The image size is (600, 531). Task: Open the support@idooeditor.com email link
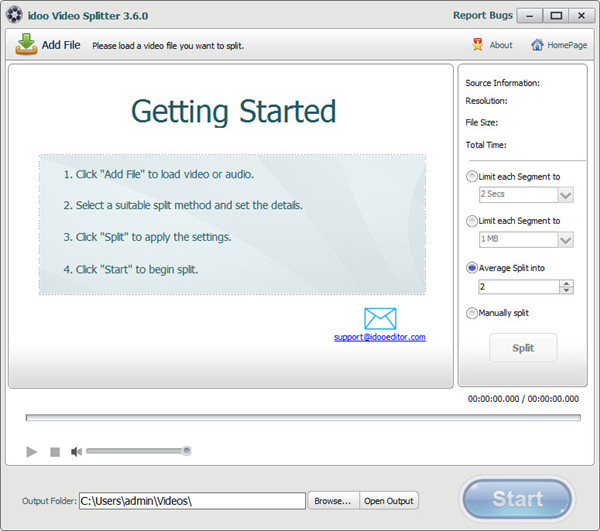coord(380,337)
